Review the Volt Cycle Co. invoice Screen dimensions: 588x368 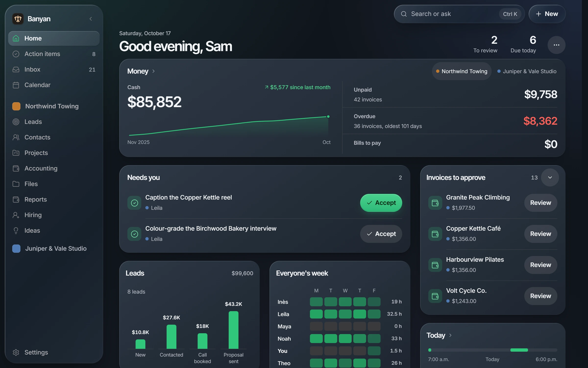pyautogui.click(x=540, y=296)
